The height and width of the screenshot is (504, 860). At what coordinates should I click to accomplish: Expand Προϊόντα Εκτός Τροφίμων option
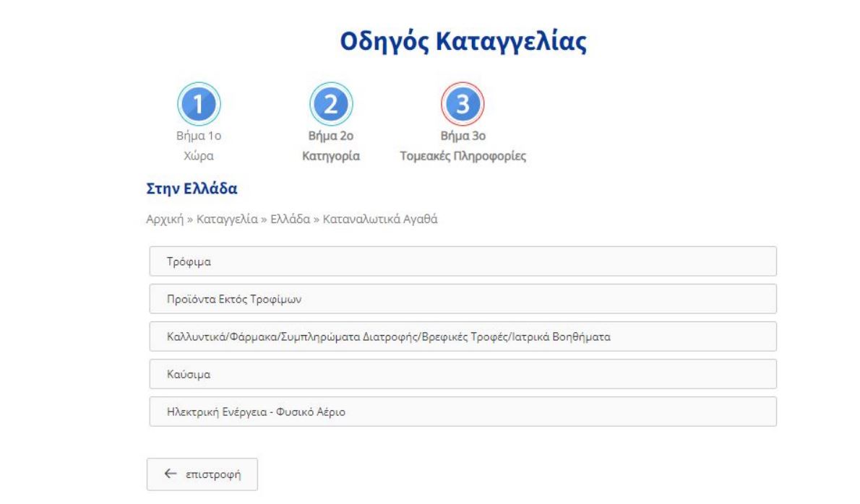point(463,299)
